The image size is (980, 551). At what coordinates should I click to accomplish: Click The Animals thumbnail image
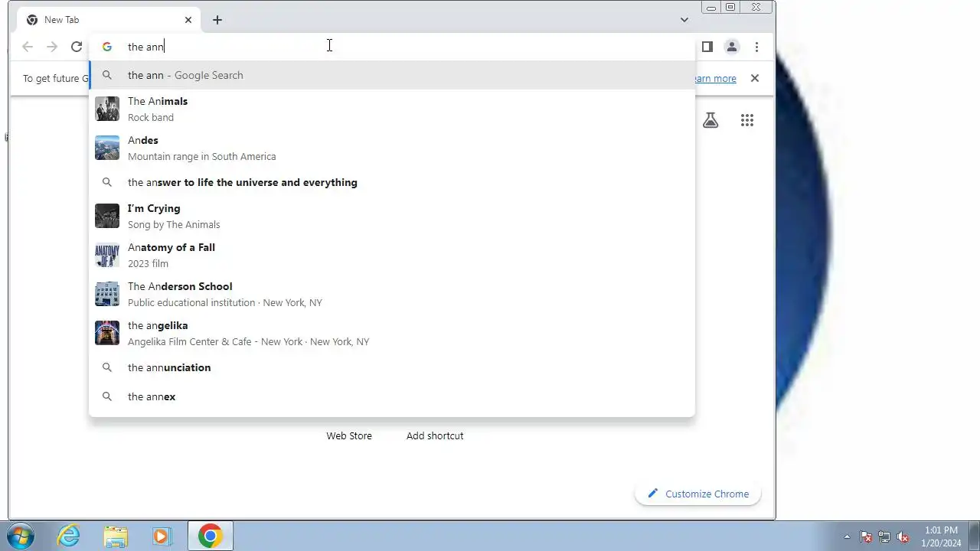click(x=107, y=109)
